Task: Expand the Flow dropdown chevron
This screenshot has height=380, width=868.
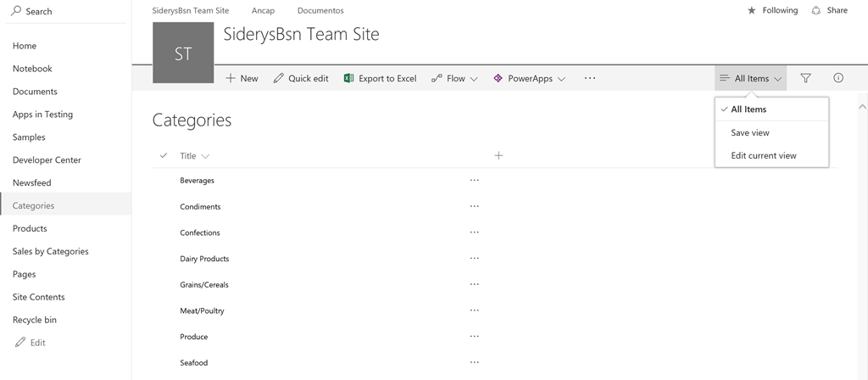Action: coord(474,79)
